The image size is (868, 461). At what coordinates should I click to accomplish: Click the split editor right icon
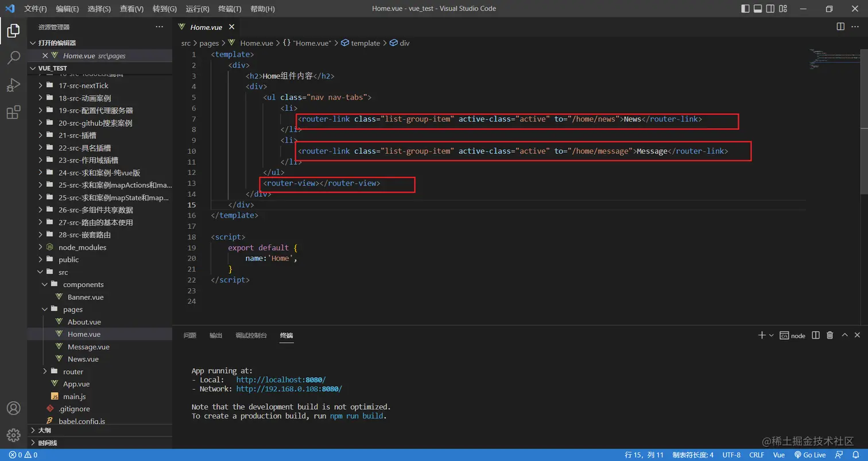point(840,26)
